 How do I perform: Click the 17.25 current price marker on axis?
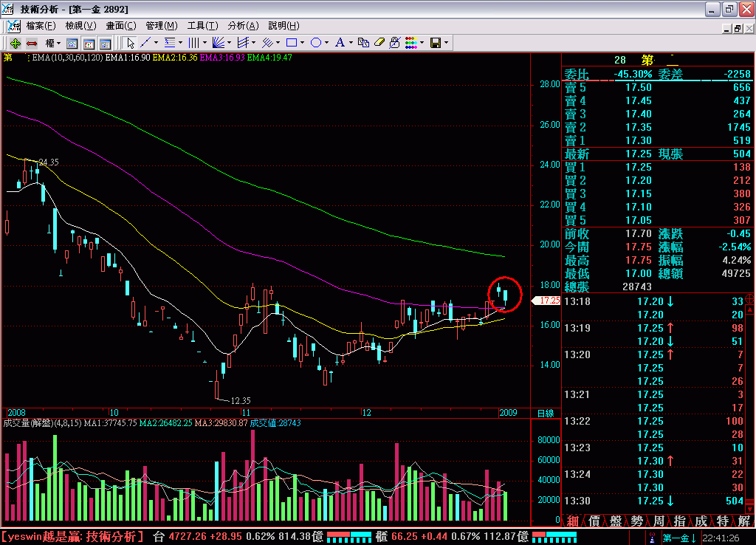[x=546, y=301]
